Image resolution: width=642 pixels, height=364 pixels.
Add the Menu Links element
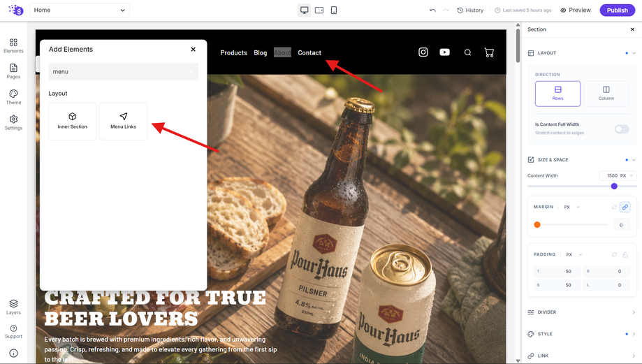pyautogui.click(x=123, y=121)
